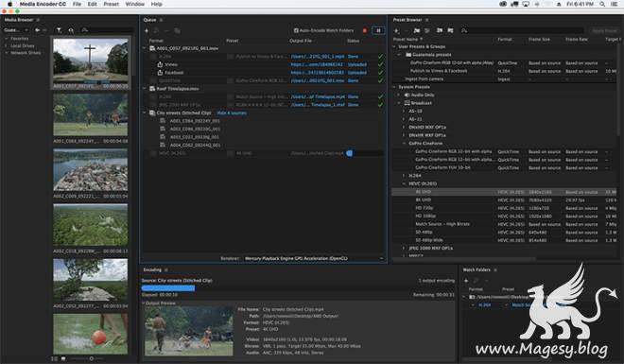Collapse the HEVC (H.265) preset group

pos(405,183)
